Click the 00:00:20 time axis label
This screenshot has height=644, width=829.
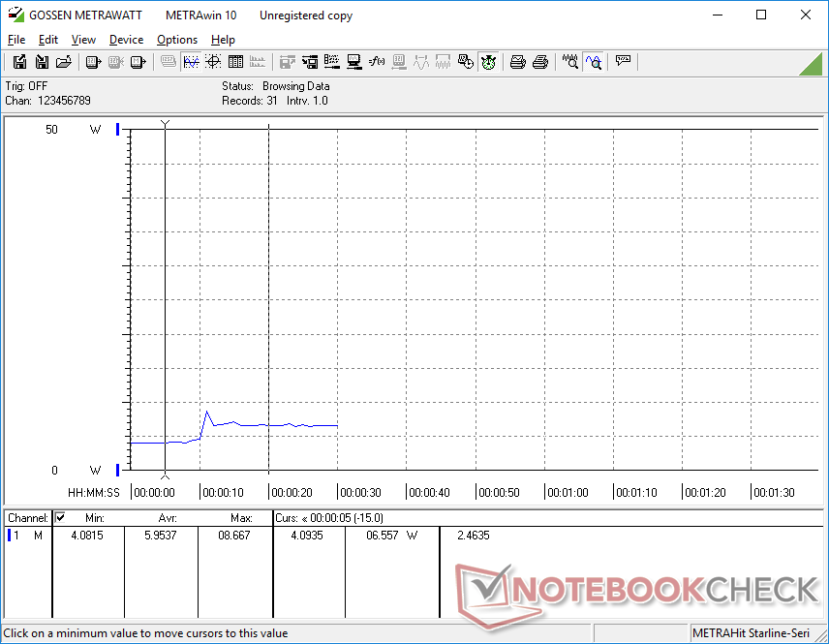click(292, 492)
